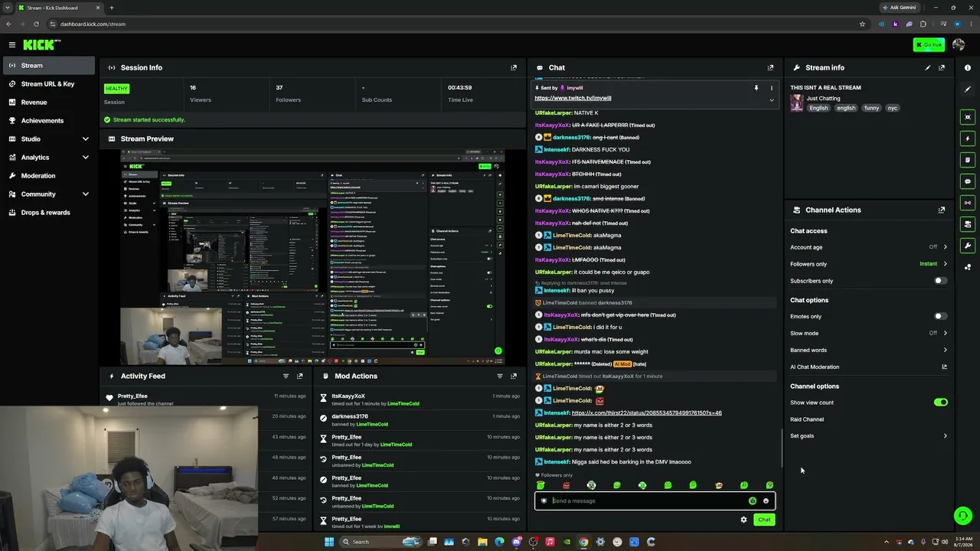
Task: Toggle the stream preview widget icon on the right rail
Action: point(968,117)
